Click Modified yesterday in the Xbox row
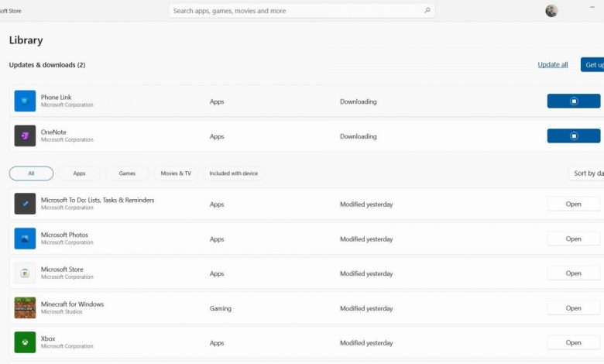Screen dimensions: 604x364 coord(366,343)
